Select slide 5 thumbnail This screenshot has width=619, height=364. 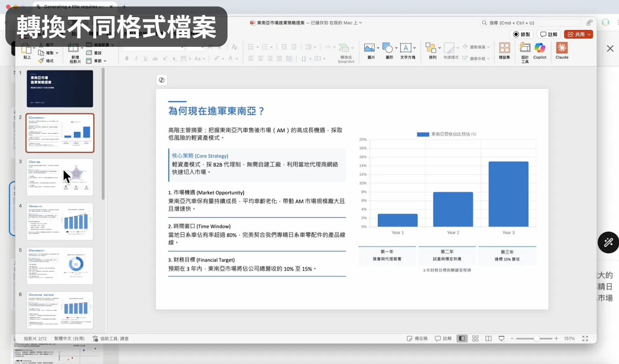pyautogui.click(x=60, y=265)
